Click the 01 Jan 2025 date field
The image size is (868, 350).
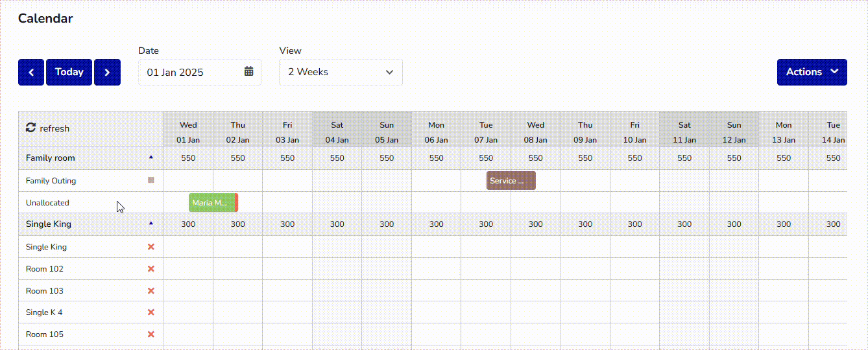pyautogui.click(x=191, y=72)
